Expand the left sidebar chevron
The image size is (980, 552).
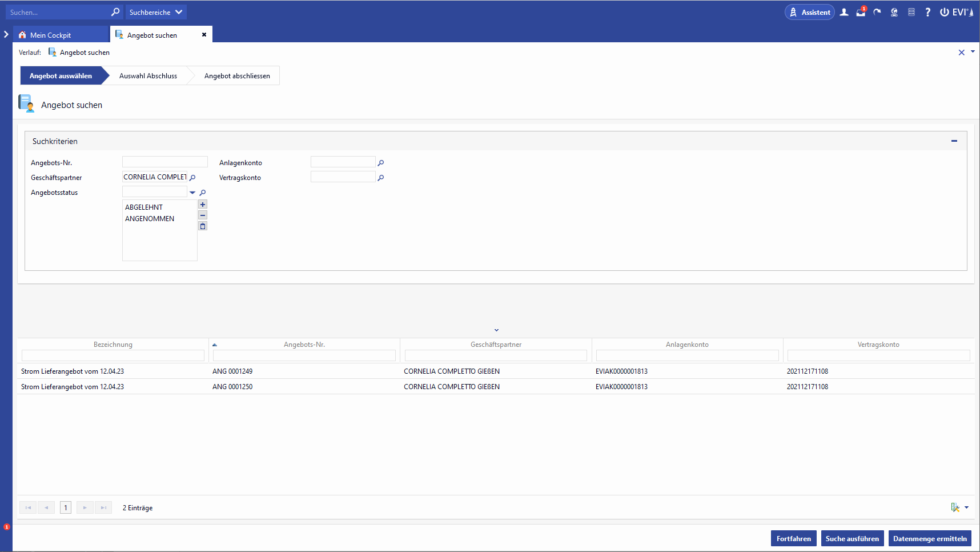[x=6, y=34]
